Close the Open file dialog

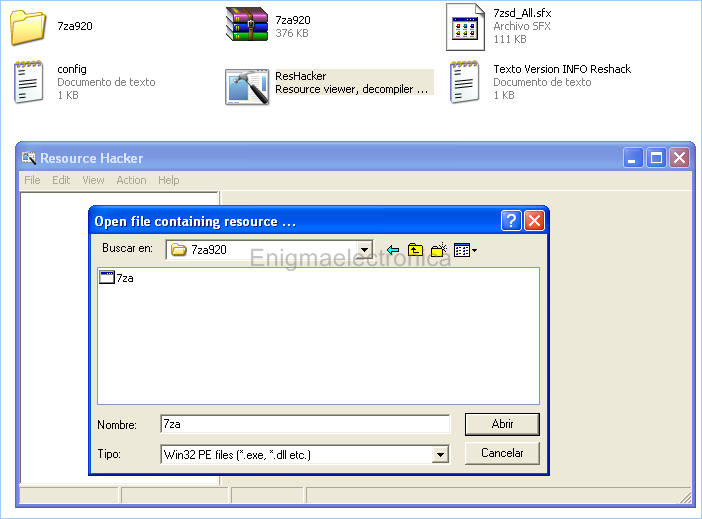535,221
